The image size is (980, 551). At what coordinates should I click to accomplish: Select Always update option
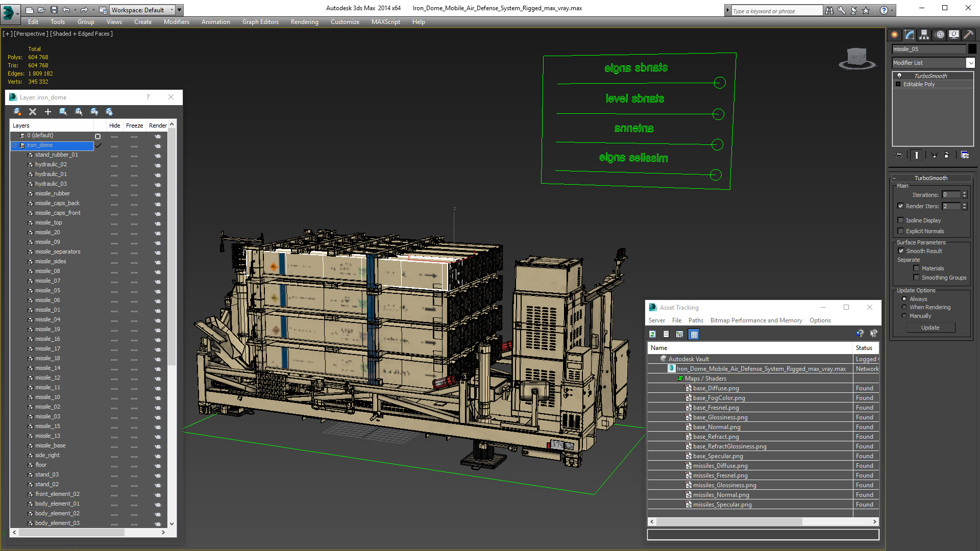[x=904, y=299]
